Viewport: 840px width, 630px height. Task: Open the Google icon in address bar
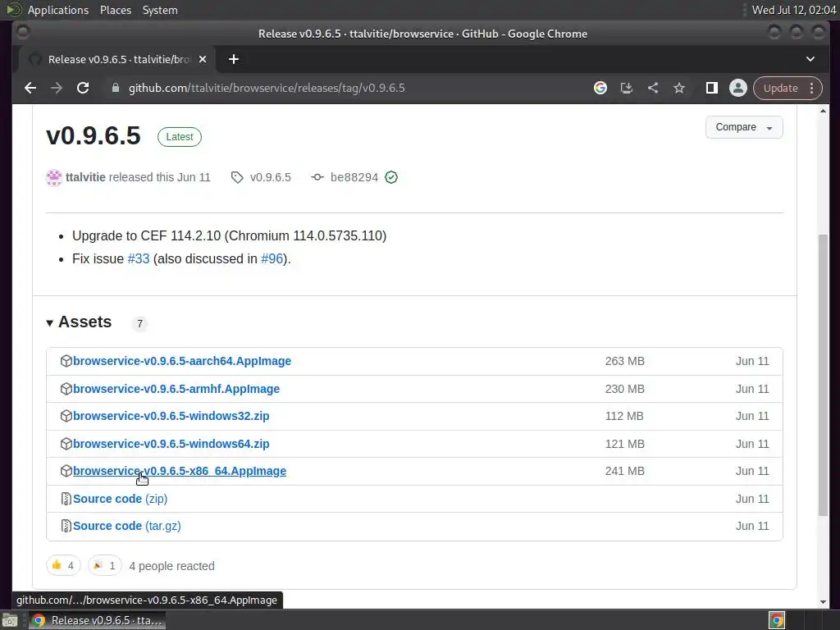pyautogui.click(x=600, y=88)
